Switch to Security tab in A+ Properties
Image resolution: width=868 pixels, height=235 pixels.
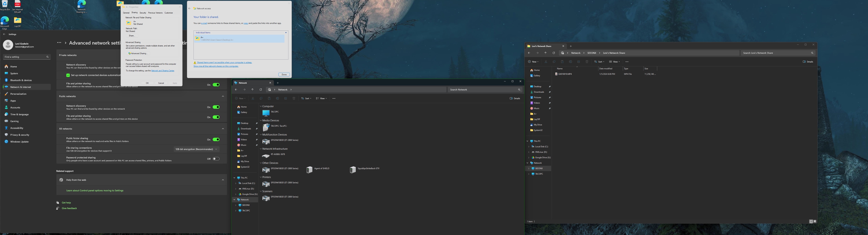[x=143, y=13]
